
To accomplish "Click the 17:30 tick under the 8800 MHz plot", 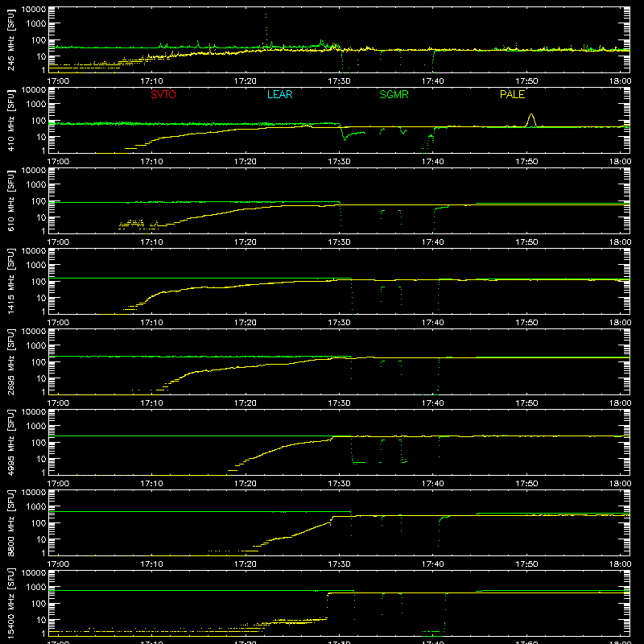I will [x=339, y=564].
